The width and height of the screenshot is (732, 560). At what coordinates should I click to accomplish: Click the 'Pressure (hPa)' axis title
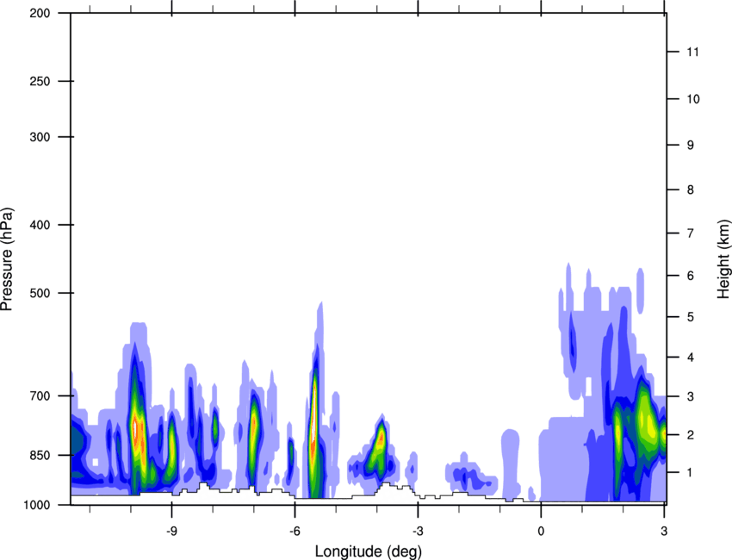point(7,259)
